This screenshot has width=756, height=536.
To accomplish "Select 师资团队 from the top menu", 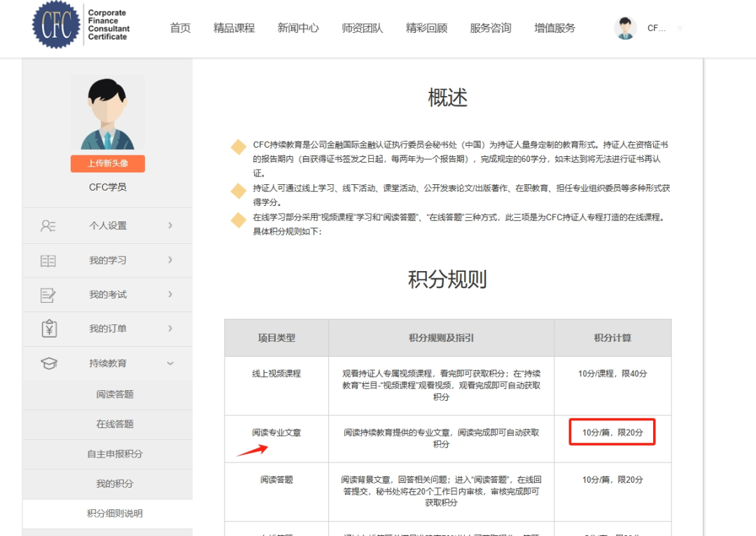I will click(362, 28).
